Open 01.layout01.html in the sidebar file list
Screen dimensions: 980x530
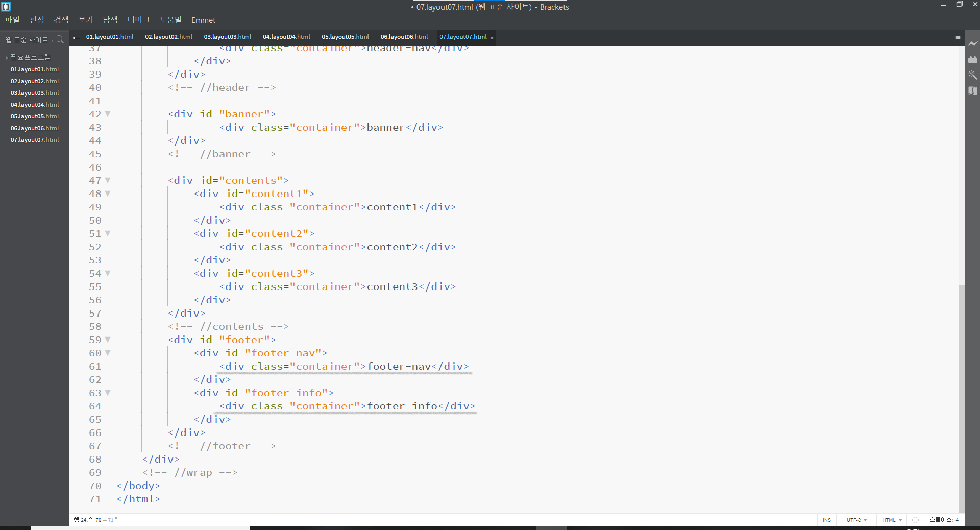[35, 69]
